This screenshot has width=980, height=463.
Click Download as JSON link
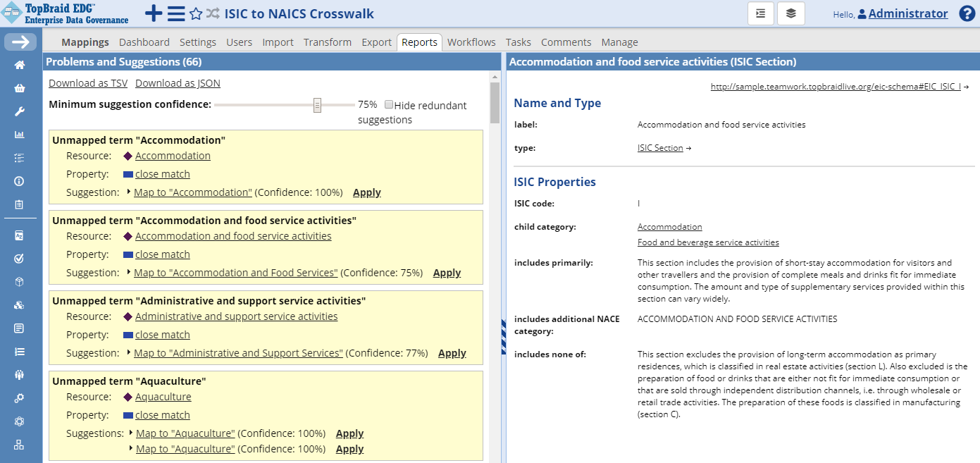coord(178,83)
